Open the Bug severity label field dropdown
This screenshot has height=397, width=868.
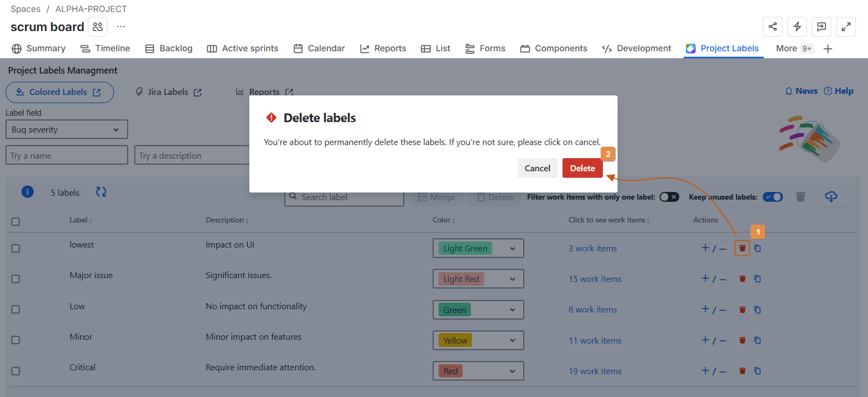pyautogui.click(x=67, y=129)
